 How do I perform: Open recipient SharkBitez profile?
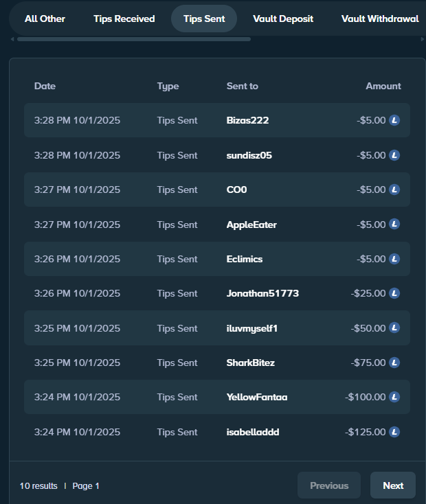click(x=250, y=363)
